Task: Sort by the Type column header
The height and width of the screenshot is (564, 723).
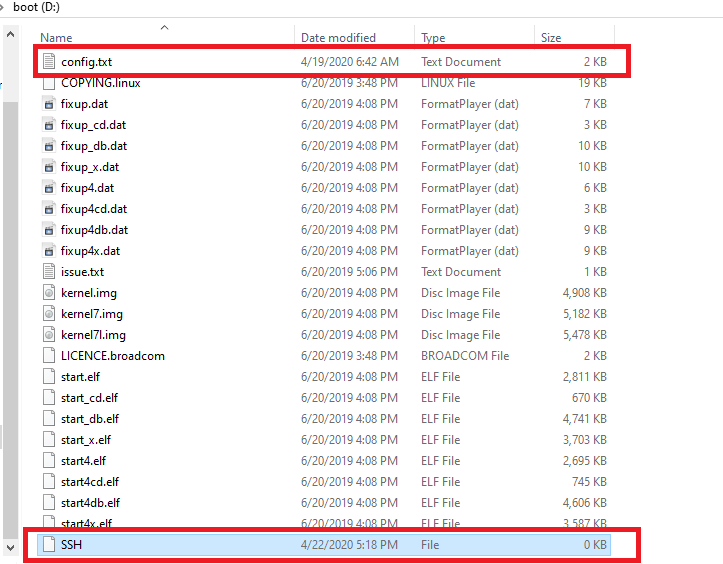Action: click(433, 38)
